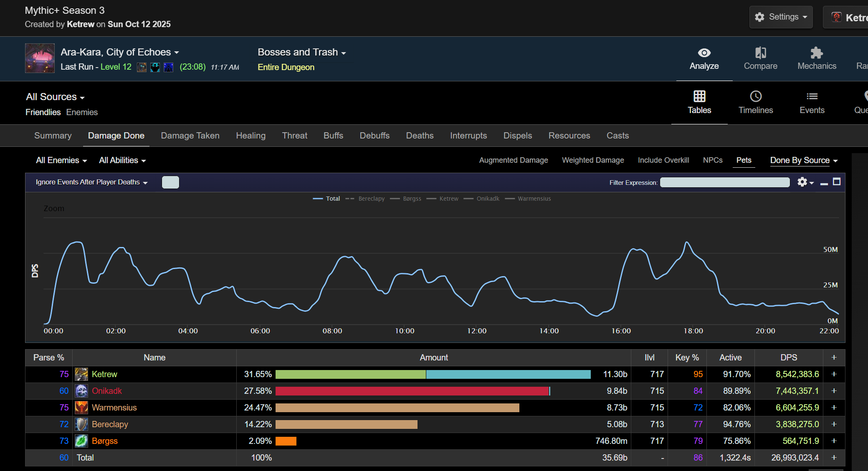Switch to the Timelines clock icon

756,96
